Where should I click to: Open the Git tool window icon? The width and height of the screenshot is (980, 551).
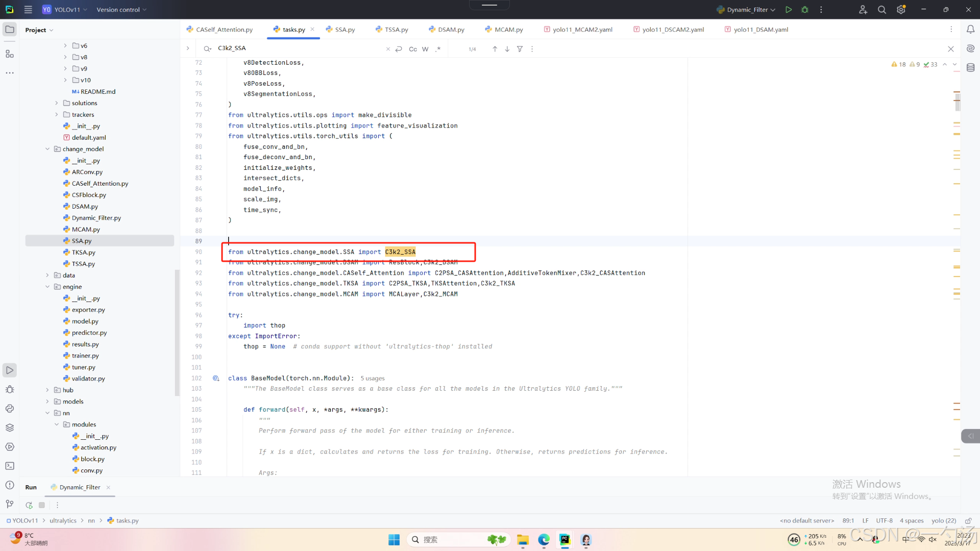click(10, 504)
